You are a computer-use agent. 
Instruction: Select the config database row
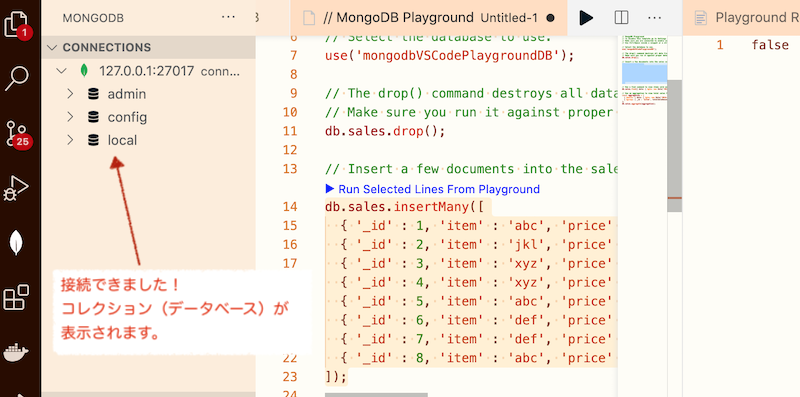tap(148, 117)
